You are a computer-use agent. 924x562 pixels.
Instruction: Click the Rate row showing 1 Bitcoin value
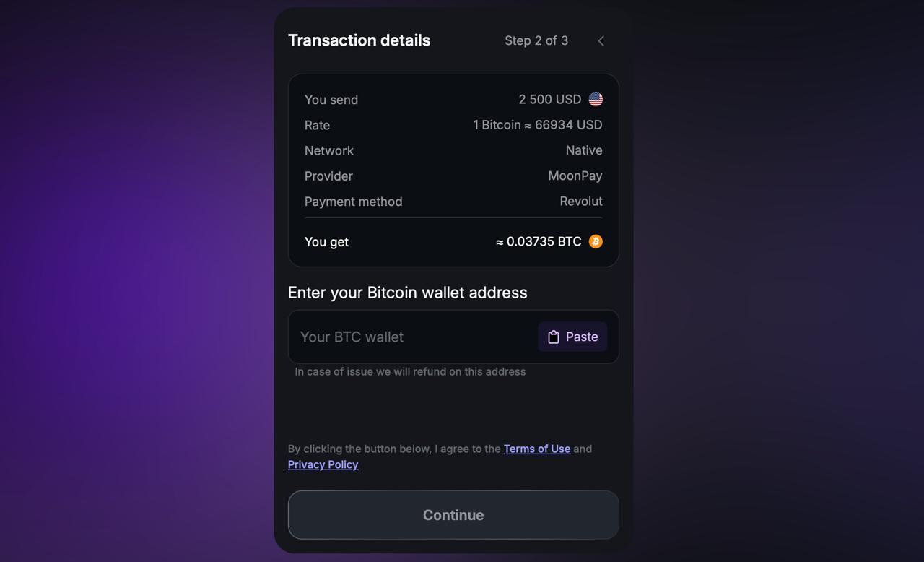point(537,125)
